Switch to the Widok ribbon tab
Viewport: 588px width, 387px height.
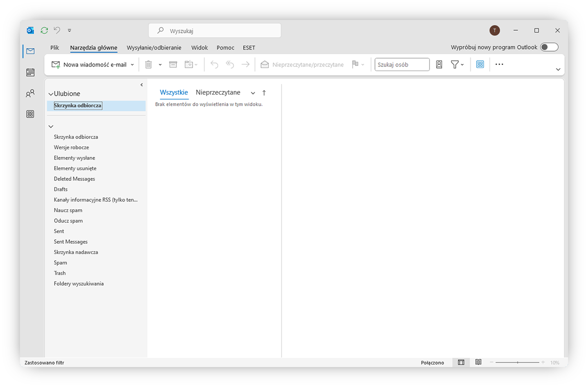point(199,48)
